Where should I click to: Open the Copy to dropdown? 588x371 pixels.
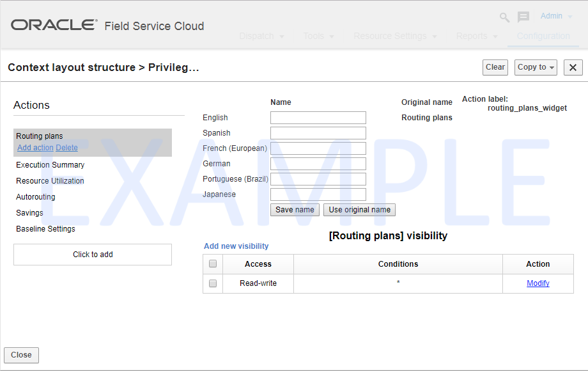coord(536,68)
